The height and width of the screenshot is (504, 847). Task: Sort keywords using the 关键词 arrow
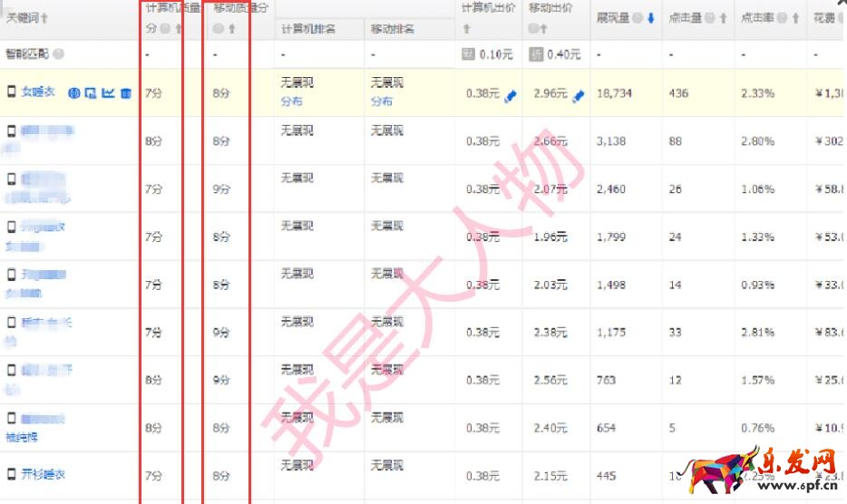coord(45,18)
